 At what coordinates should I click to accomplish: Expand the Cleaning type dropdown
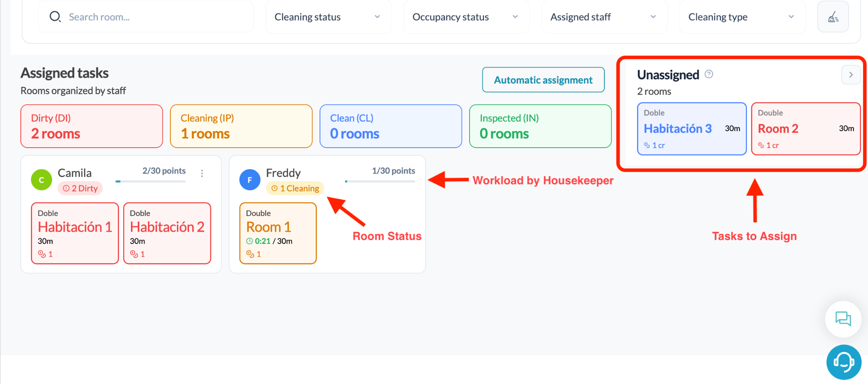(x=742, y=17)
